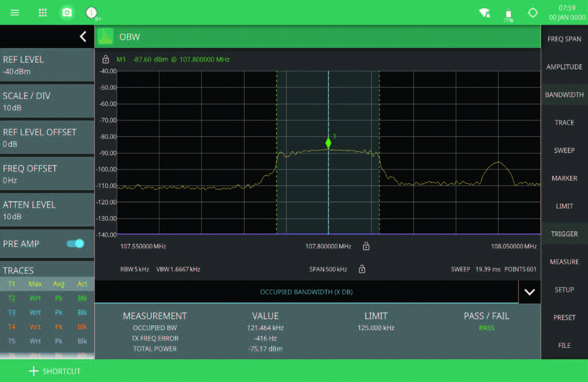Edit the REF LEVEL -40 dBm setting
The image size is (588, 382).
coord(47,65)
